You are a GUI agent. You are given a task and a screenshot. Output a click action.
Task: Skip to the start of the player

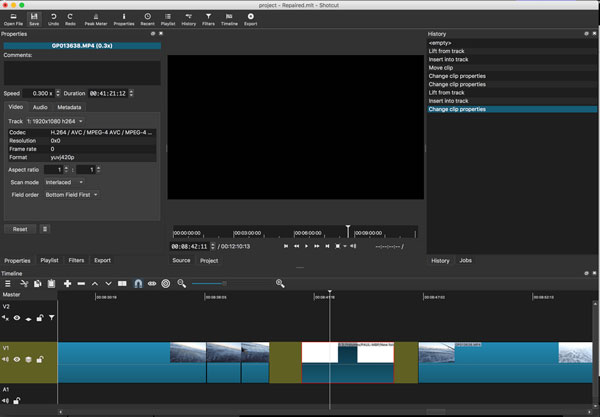286,246
